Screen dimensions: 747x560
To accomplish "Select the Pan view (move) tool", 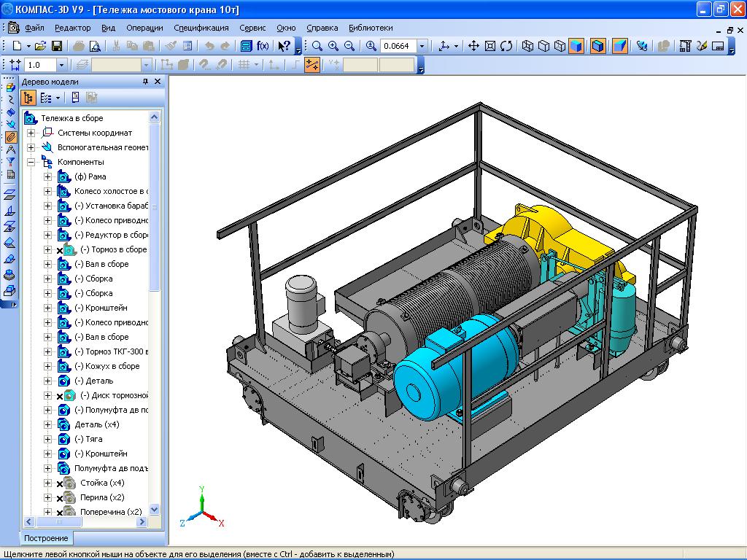I will [x=473, y=46].
